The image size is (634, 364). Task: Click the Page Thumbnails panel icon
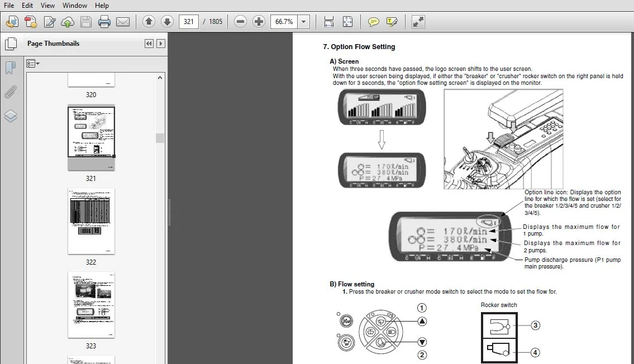[11, 44]
